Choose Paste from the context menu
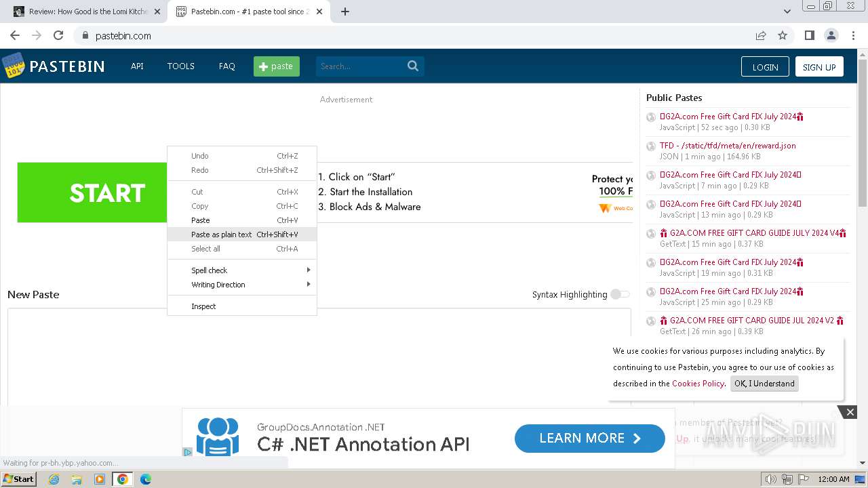The width and height of the screenshot is (868, 488). [242, 220]
